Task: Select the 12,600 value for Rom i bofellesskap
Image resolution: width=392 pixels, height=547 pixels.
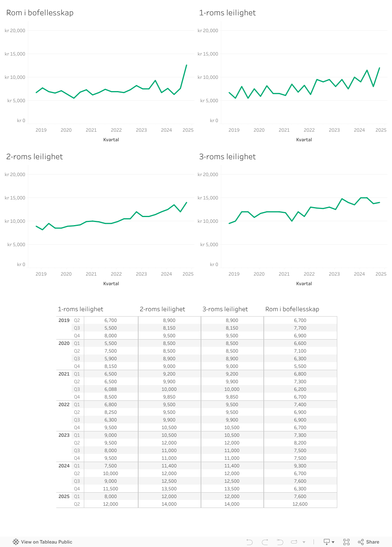Action: 300,504
